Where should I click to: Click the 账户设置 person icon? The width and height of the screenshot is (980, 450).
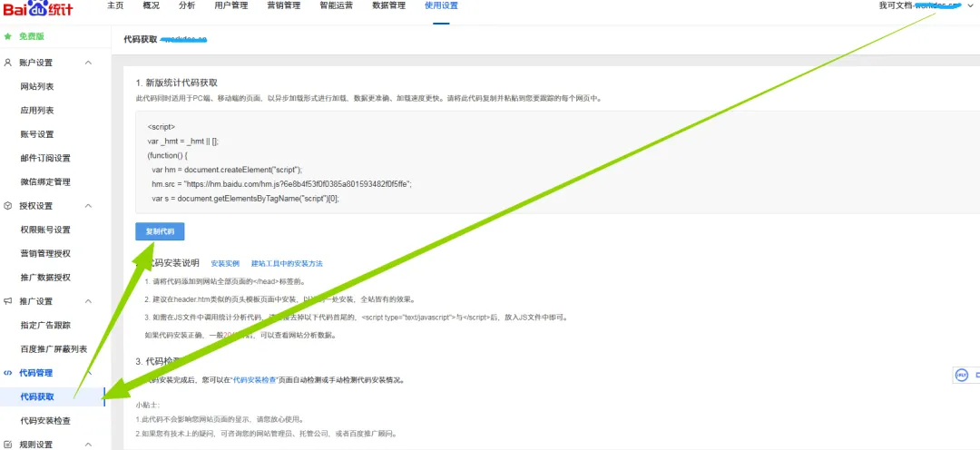pyautogui.click(x=8, y=63)
